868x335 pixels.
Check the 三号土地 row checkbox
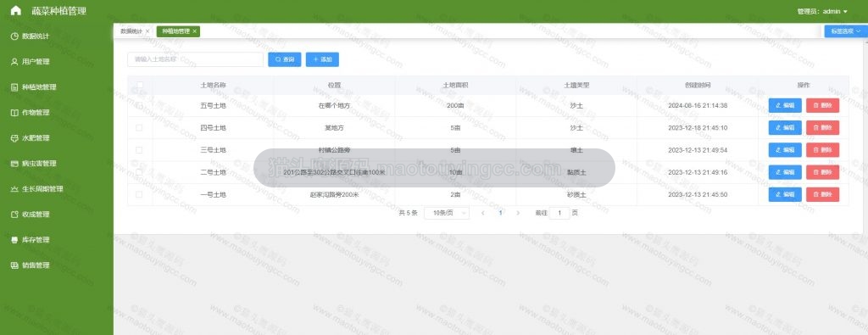(x=140, y=150)
